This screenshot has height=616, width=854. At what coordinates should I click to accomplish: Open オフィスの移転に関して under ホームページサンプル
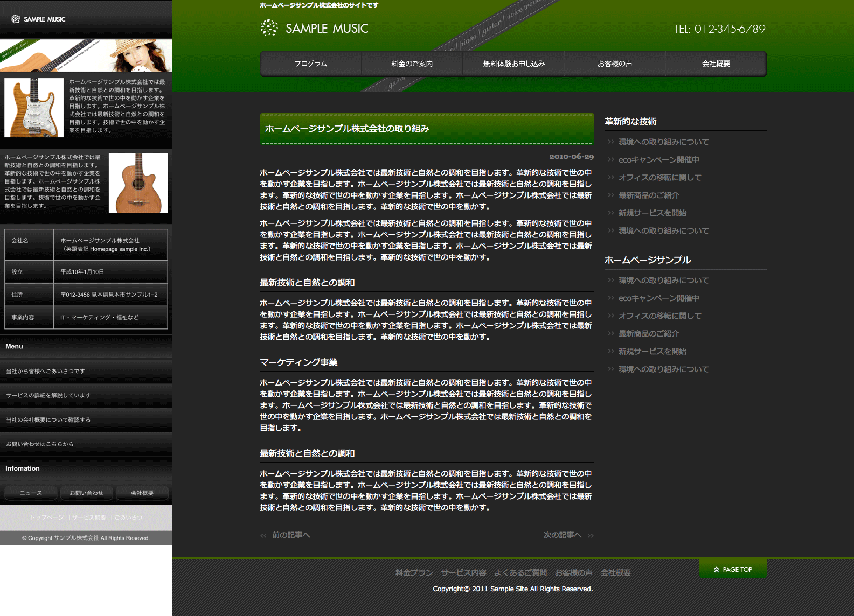(659, 316)
